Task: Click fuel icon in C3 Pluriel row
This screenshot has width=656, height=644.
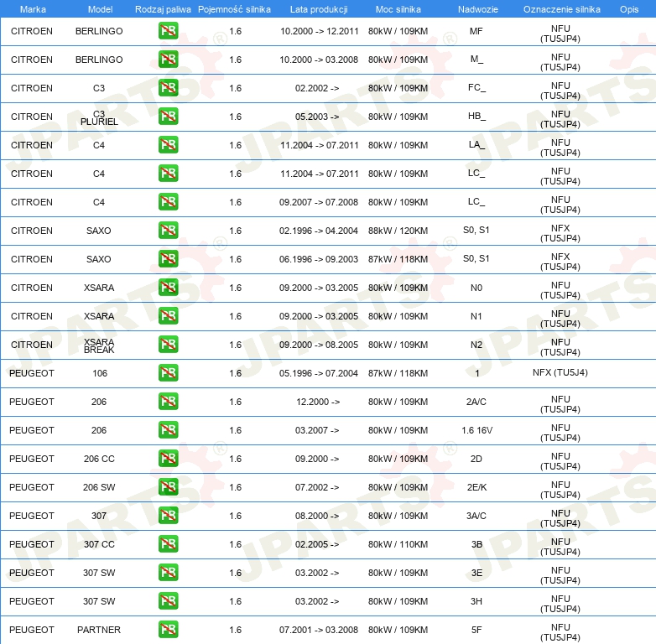Action: pos(168,117)
